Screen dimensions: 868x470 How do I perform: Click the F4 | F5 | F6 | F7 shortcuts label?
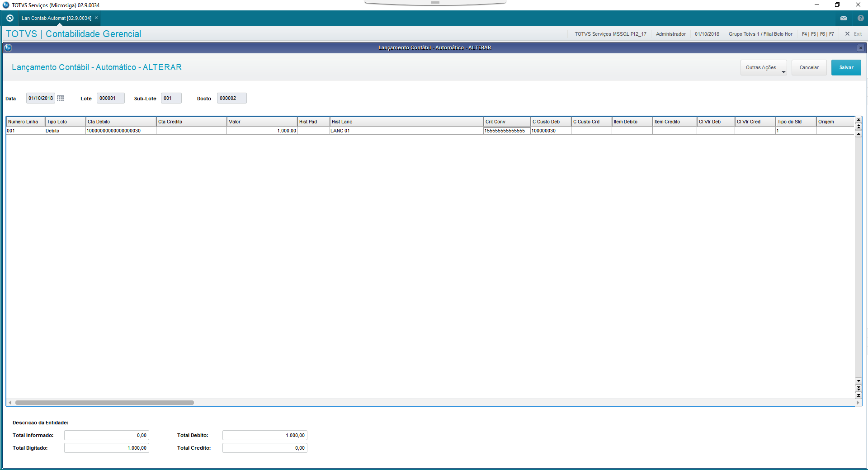tap(818, 34)
